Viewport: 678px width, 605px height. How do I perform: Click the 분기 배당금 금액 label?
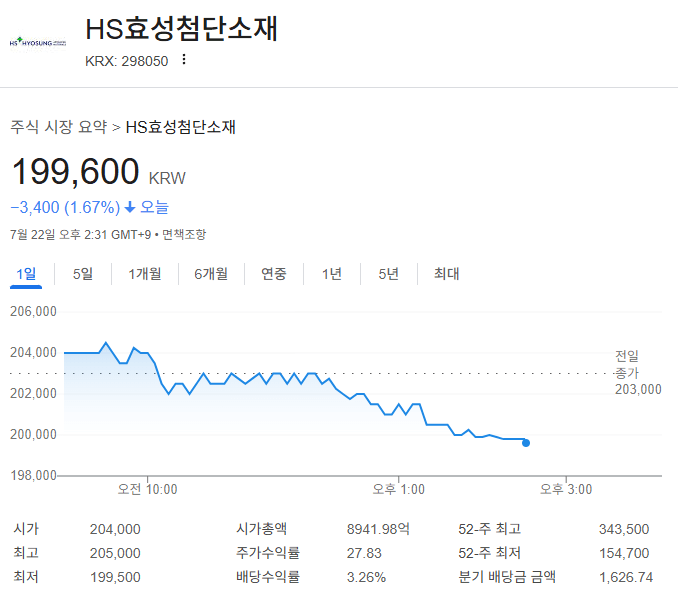[507, 577]
